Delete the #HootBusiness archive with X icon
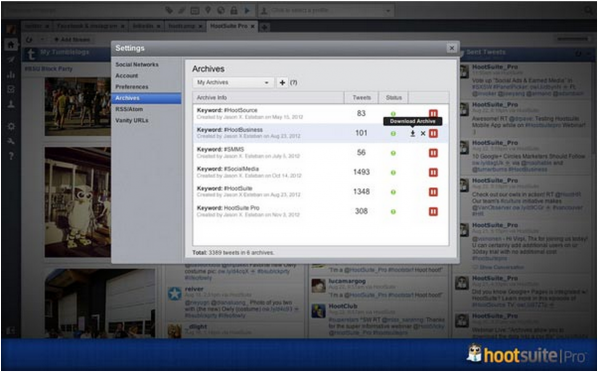The height and width of the screenshot is (373, 600). pyautogui.click(x=423, y=134)
